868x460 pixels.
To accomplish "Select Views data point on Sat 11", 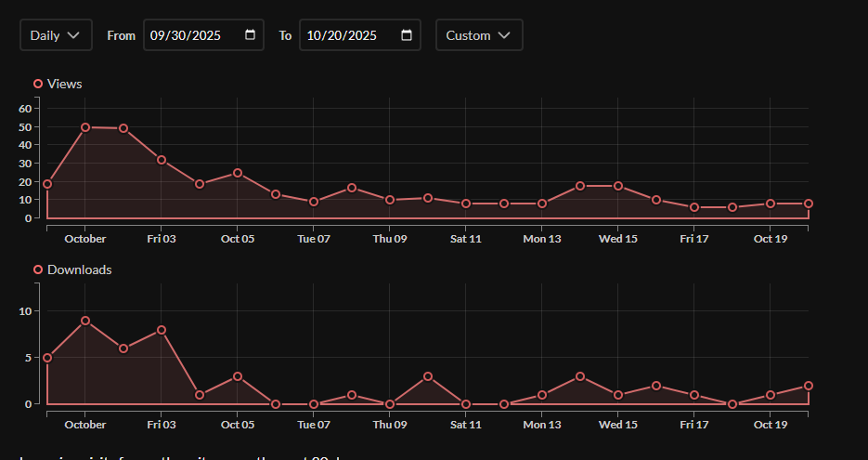I will tap(466, 204).
